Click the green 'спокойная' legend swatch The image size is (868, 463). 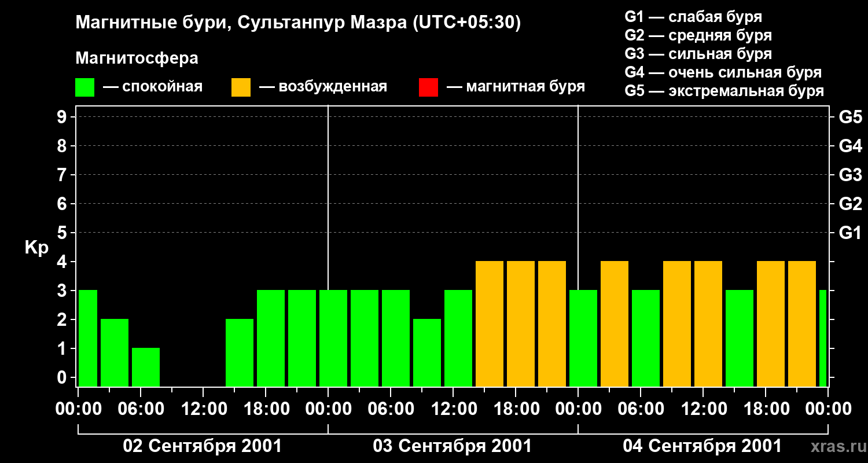pyautogui.click(x=85, y=87)
